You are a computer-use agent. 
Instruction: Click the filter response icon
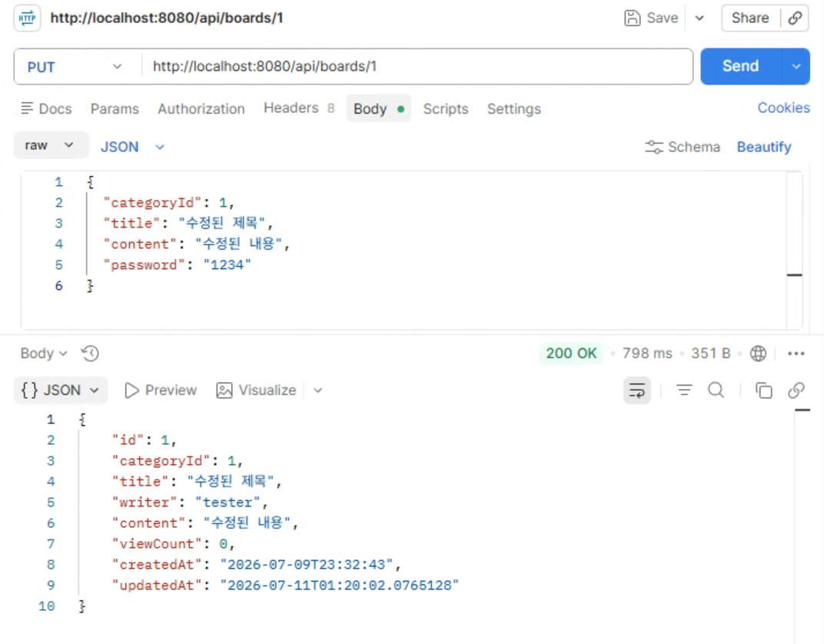(x=684, y=390)
